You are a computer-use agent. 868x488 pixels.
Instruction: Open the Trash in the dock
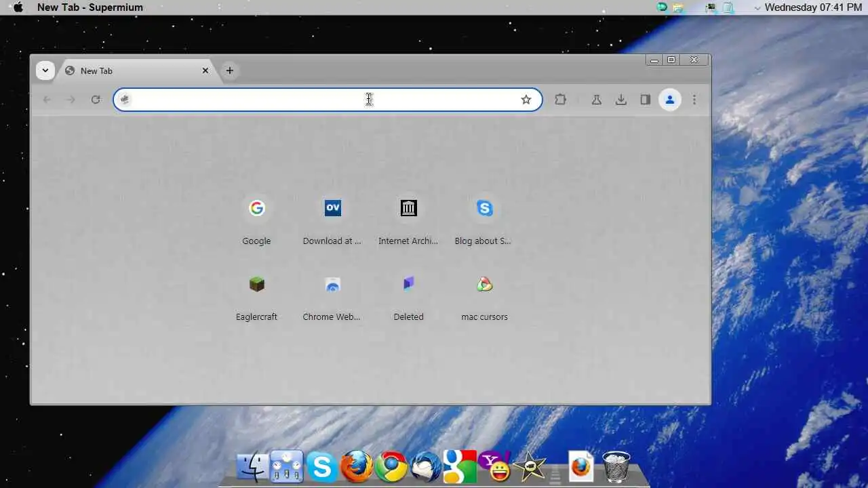[616, 467]
